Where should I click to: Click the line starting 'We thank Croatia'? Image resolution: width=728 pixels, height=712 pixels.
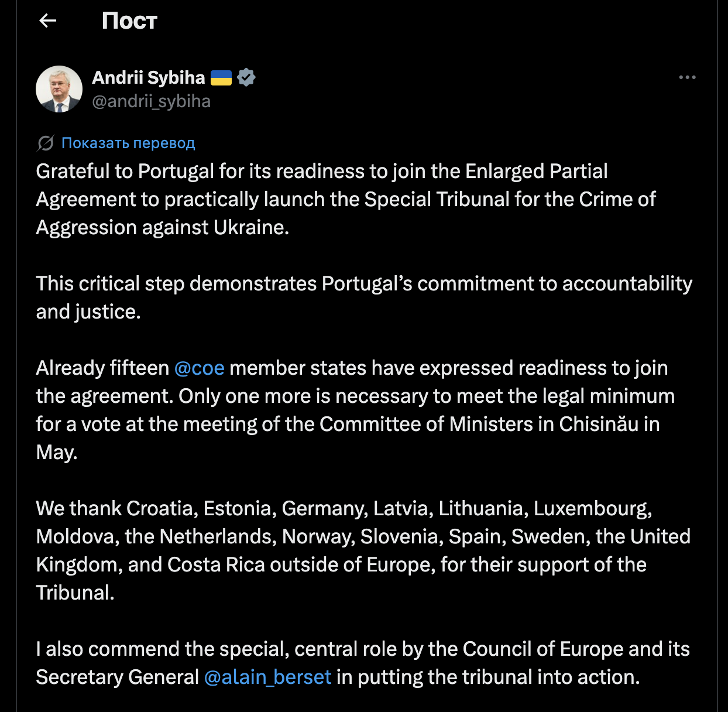click(344, 508)
